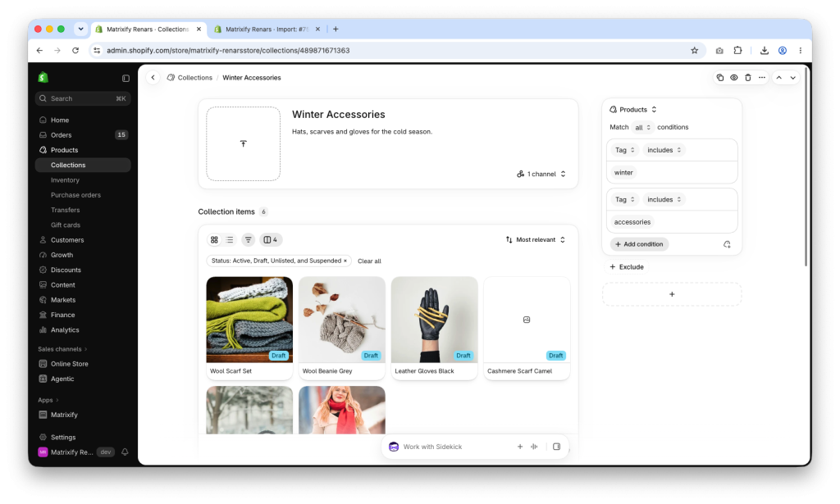Image resolution: width=840 pixels, height=504 pixels.
Task: Open Analytics in the sidebar
Action: pos(83,329)
